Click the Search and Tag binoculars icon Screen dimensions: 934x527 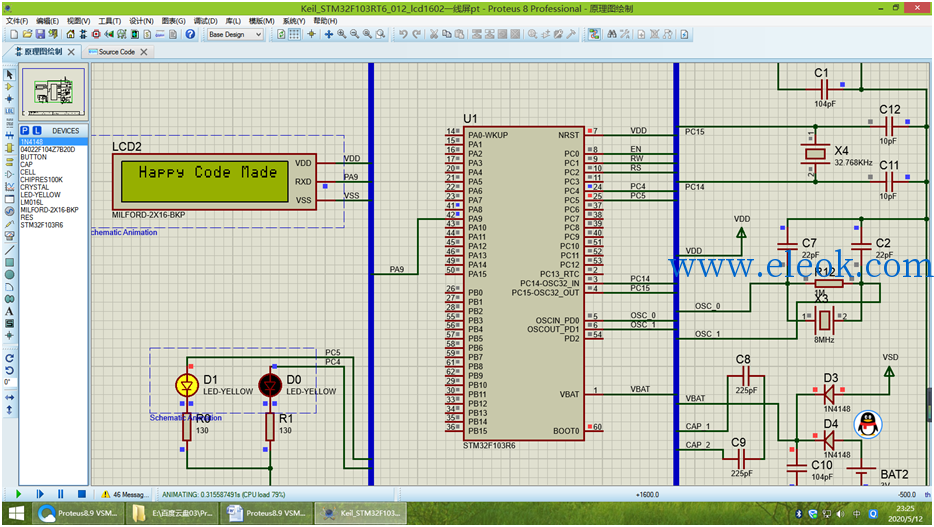612,35
